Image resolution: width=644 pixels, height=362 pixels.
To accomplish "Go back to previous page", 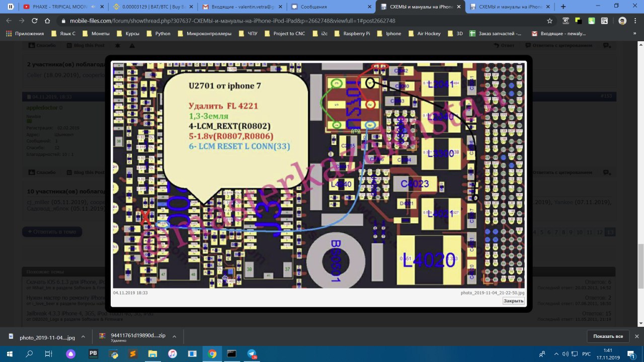I will pos(8,21).
